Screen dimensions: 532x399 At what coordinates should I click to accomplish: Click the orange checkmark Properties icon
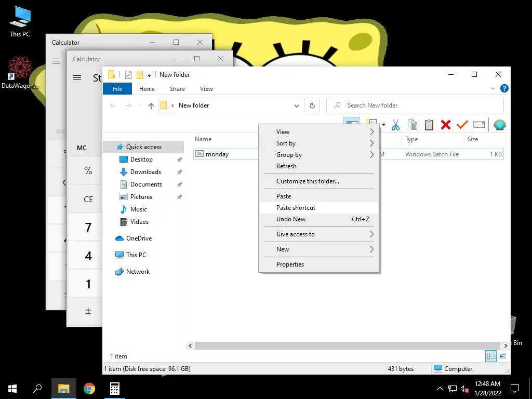462,125
